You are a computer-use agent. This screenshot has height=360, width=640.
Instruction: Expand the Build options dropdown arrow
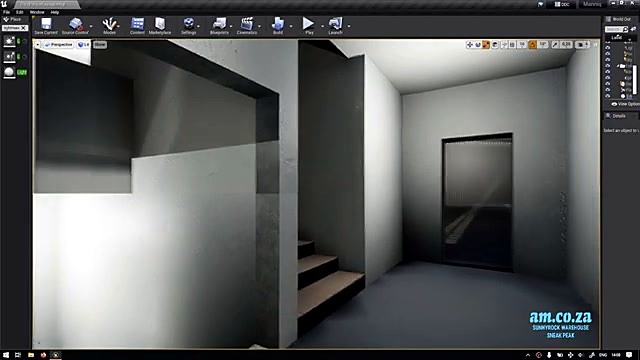click(291, 26)
